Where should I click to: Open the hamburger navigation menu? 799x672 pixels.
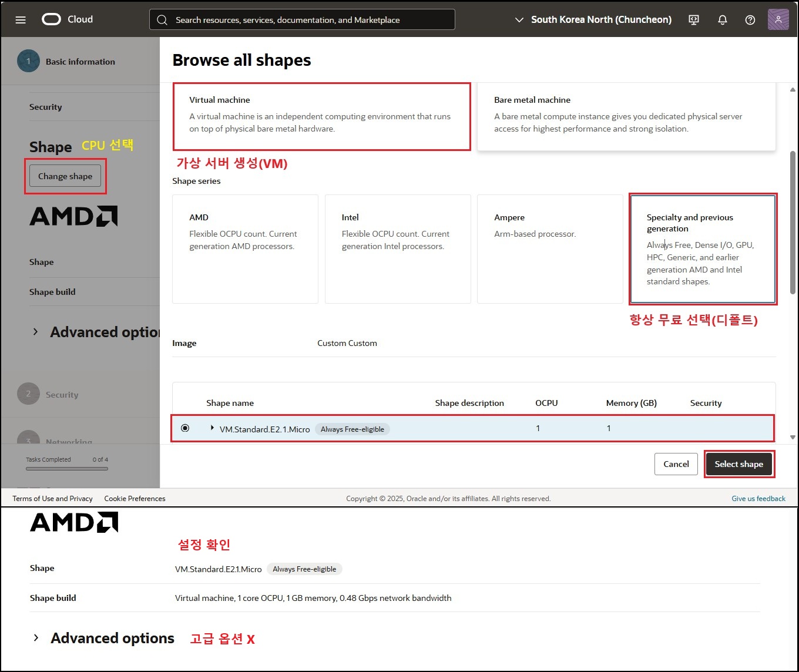[x=21, y=19]
